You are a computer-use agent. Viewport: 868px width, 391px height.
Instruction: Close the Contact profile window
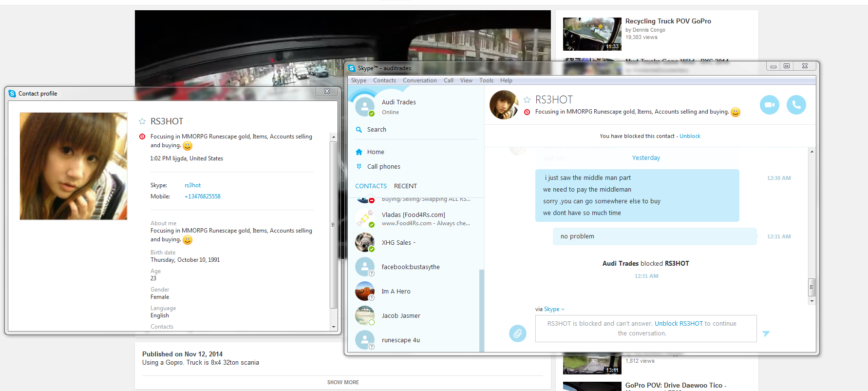(x=327, y=91)
